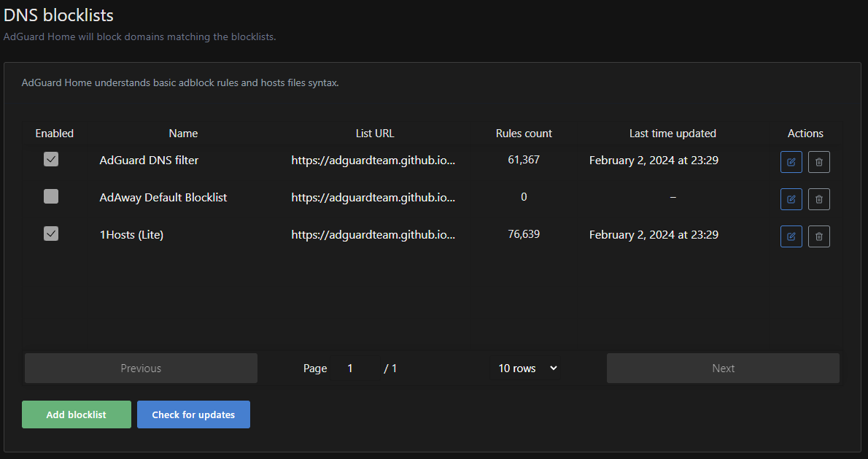868x459 pixels.
Task: Focus the page number input field
Action: tap(354, 369)
